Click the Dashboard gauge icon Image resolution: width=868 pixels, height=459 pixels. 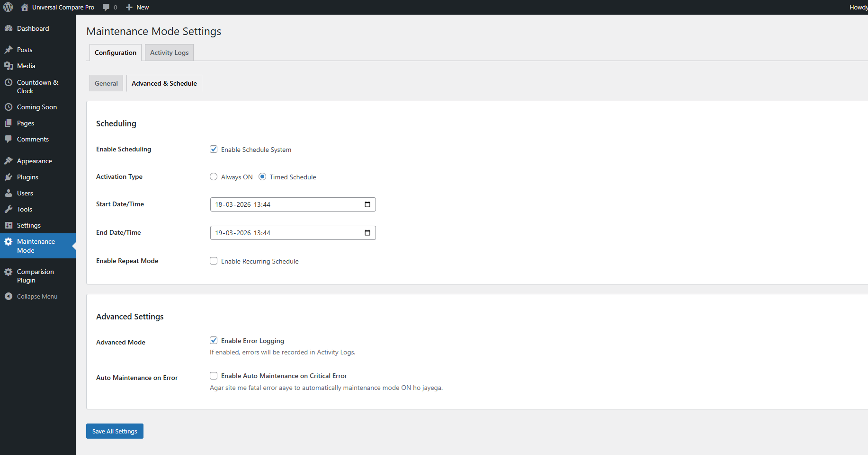[9, 28]
